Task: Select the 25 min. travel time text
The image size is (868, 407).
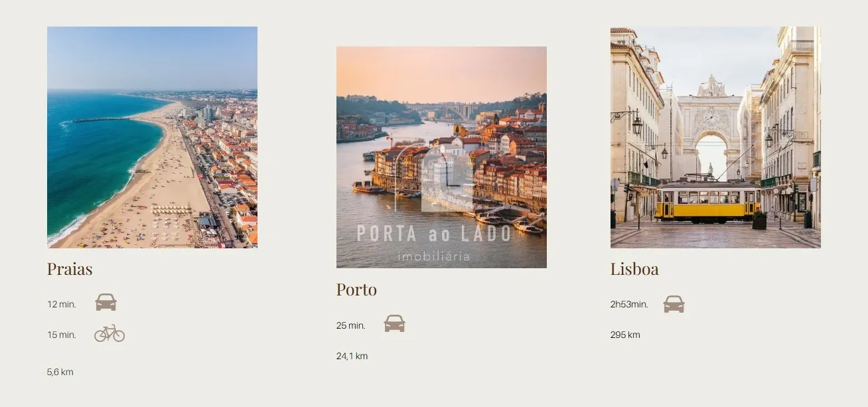Action: click(351, 325)
